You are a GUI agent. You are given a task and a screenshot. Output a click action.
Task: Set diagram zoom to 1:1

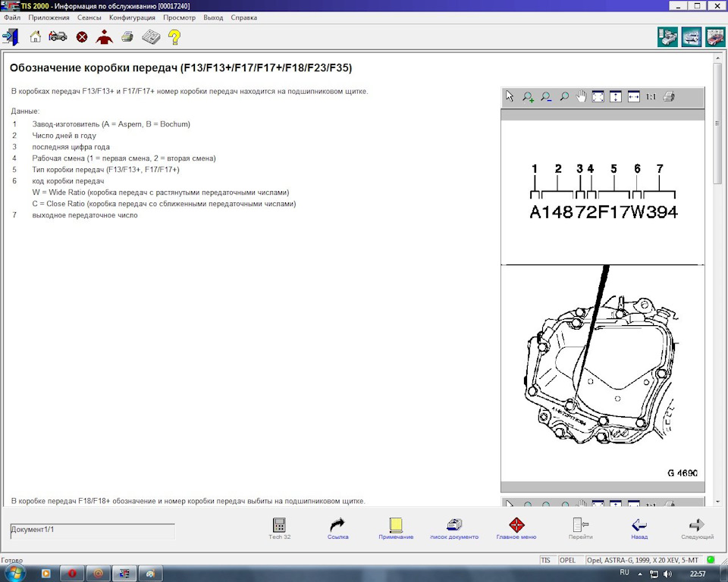(651, 97)
